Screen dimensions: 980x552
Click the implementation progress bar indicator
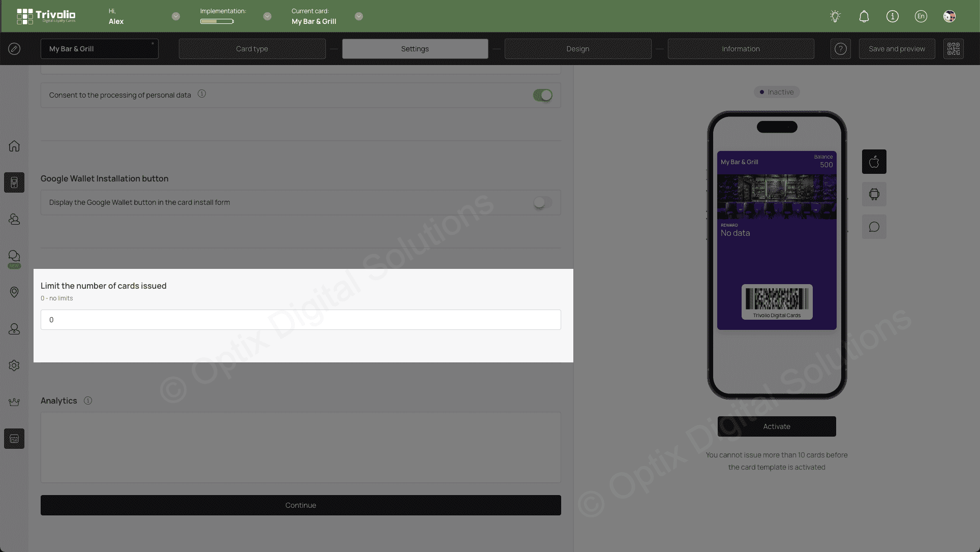coord(217,21)
